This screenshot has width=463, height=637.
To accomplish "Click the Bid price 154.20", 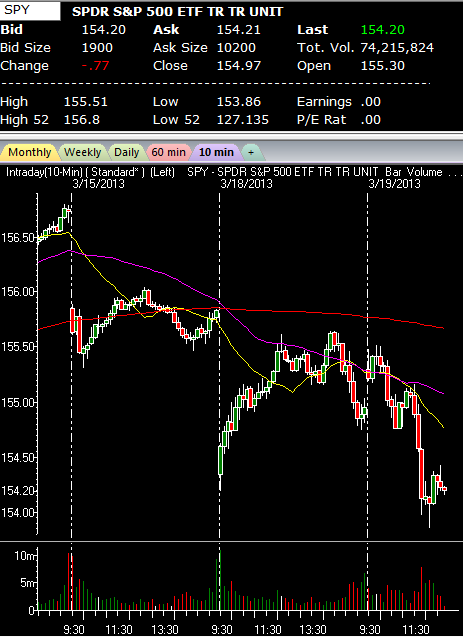I will pyautogui.click(x=104, y=30).
